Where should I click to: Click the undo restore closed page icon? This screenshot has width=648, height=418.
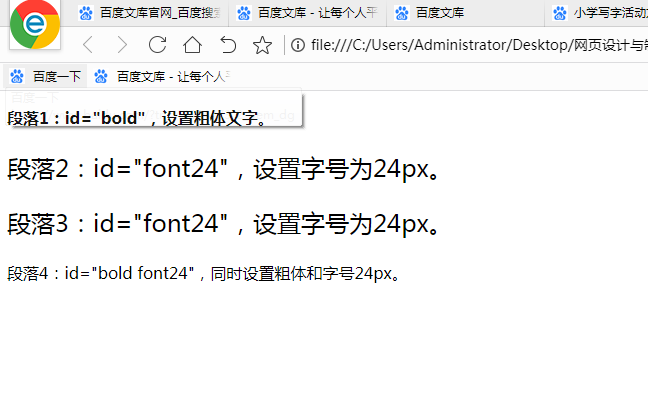coord(228,45)
